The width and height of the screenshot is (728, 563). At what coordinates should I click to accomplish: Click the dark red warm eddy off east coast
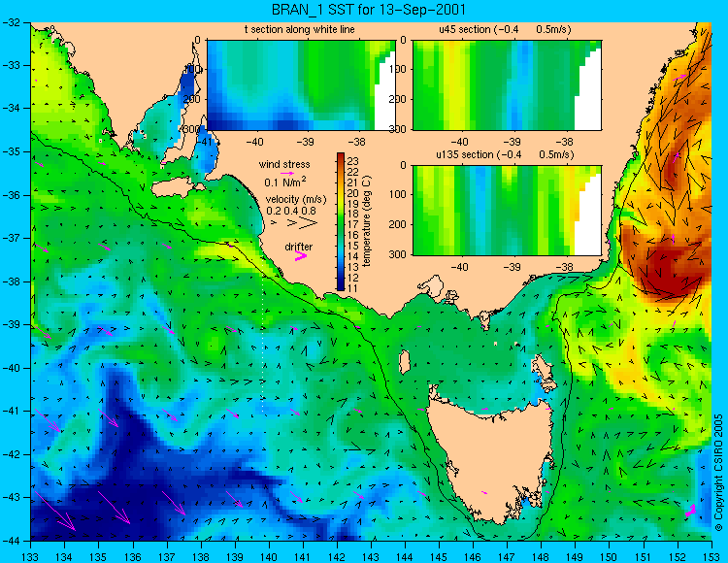(x=669, y=272)
